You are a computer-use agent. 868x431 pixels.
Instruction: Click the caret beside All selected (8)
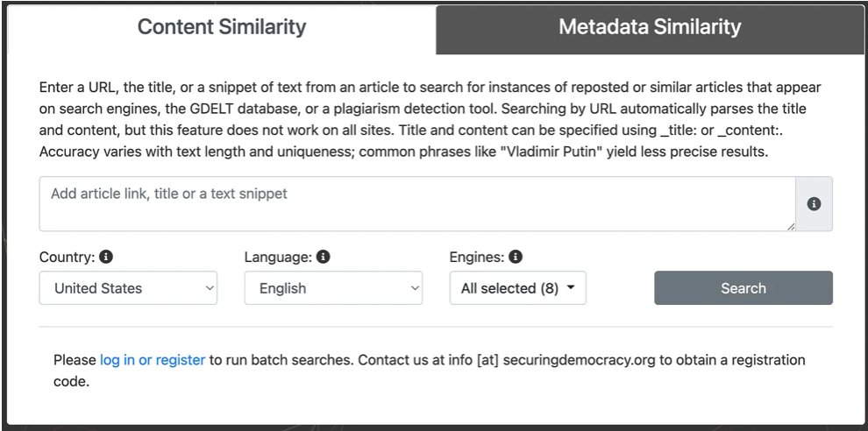pyautogui.click(x=572, y=288)
